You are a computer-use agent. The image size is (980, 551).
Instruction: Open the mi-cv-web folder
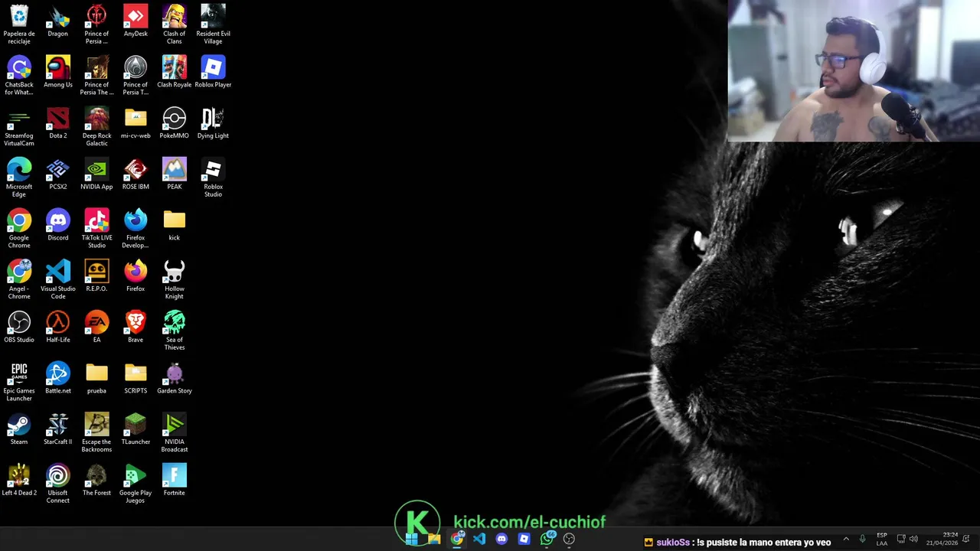136,123
